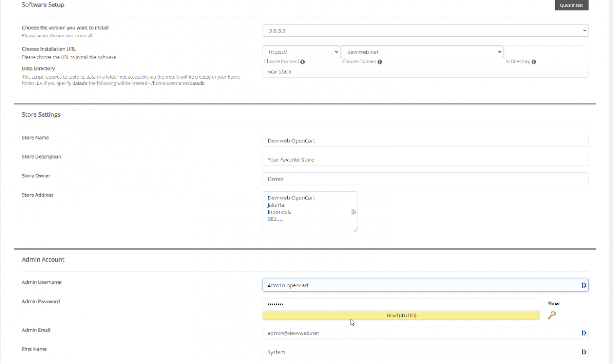Click Show to reveal admin password
This screenshot has width=613, height=364.
(553, 303)
